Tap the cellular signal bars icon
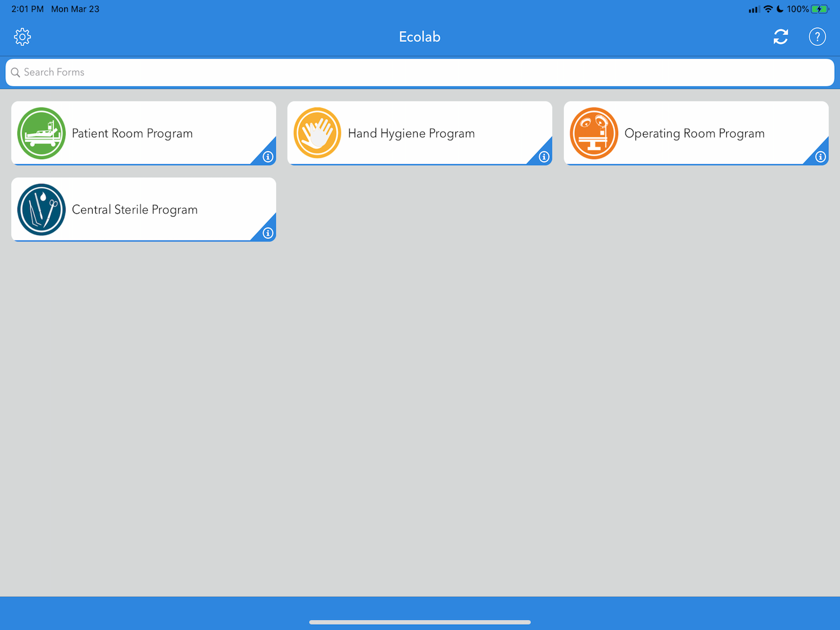The height and width of the screenshot is (630, 840). tap(754, 10)
